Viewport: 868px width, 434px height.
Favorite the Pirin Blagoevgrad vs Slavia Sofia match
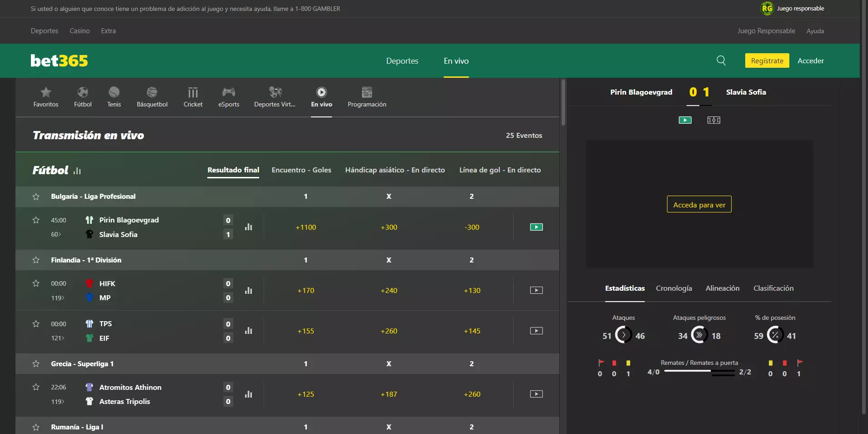tap(36, 220)
